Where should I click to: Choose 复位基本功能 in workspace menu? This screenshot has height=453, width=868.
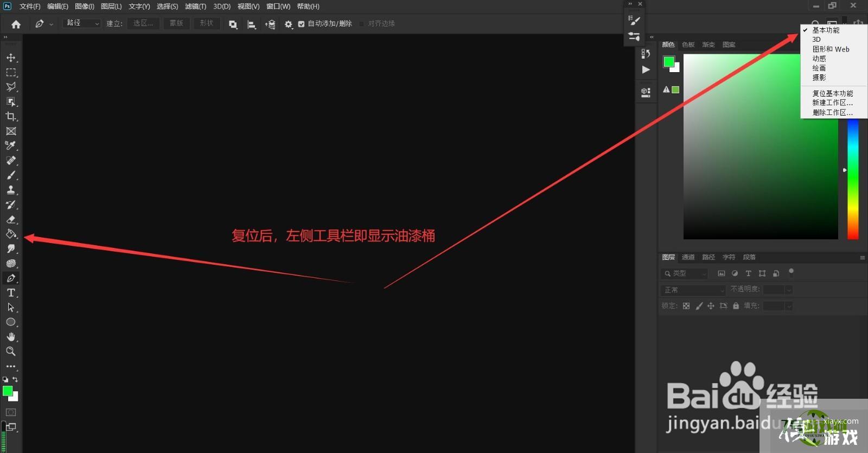tap(833, 93)
